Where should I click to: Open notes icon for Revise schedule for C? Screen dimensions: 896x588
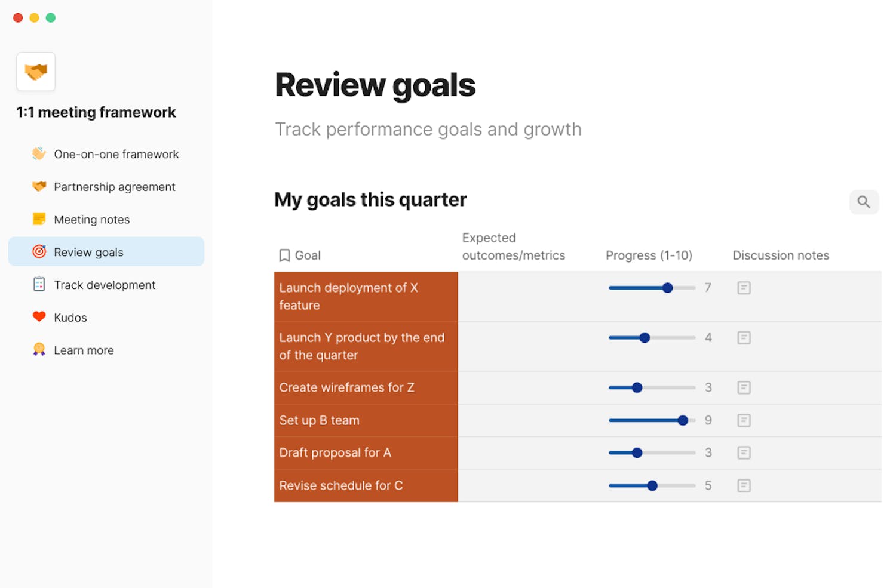tap(744, 485)
